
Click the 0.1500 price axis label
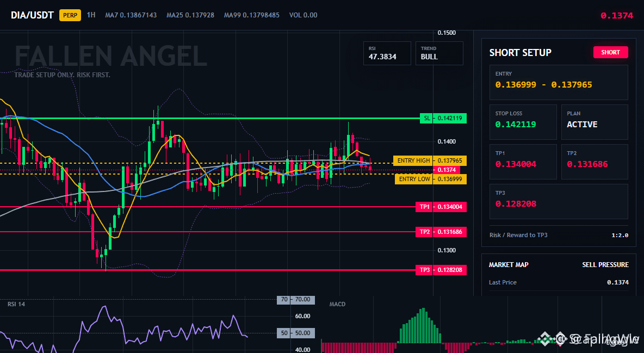pos(447,33)
